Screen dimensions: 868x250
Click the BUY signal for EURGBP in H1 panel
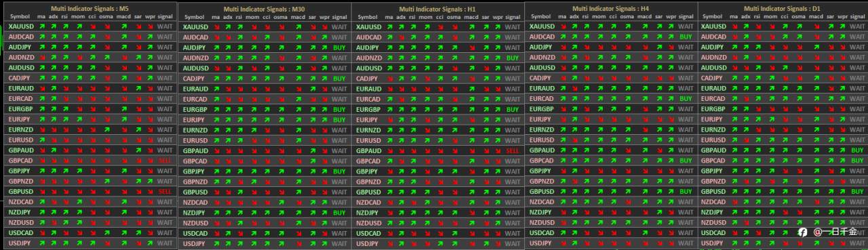512,110
